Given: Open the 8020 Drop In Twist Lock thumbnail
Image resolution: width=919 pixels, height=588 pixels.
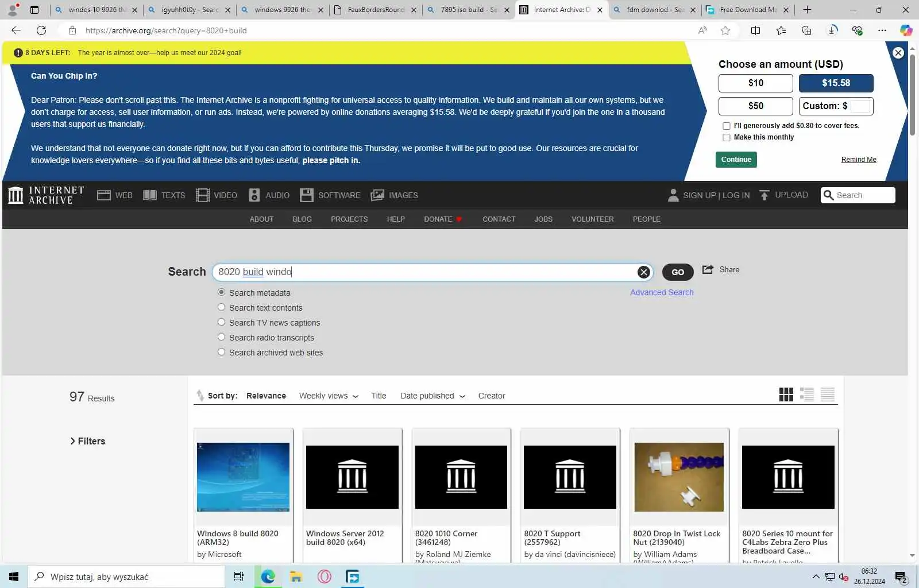Looking at the screenshot, I should (679, 477).
